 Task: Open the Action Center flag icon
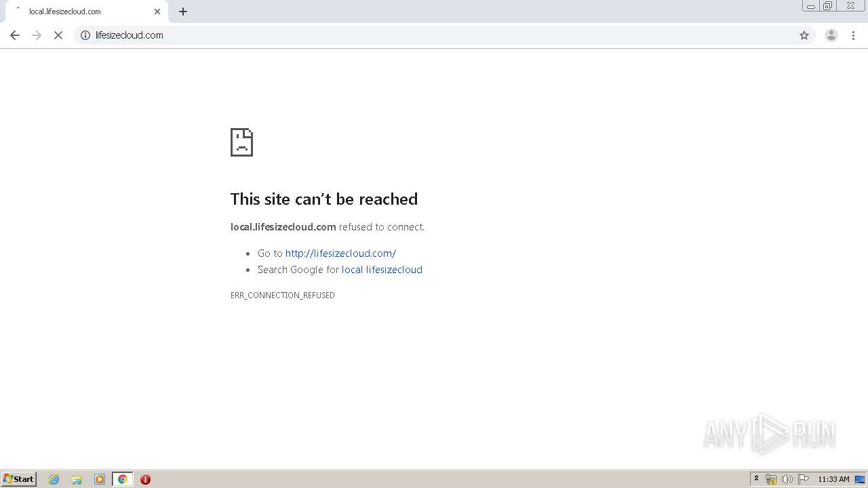coord(804,479)
